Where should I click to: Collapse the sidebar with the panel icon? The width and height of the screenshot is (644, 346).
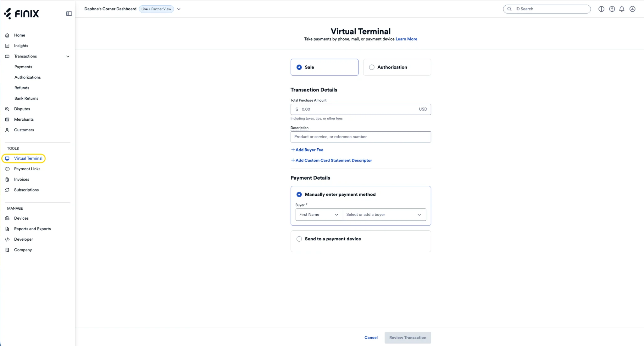pyautogui.click(x=69, y=14)
